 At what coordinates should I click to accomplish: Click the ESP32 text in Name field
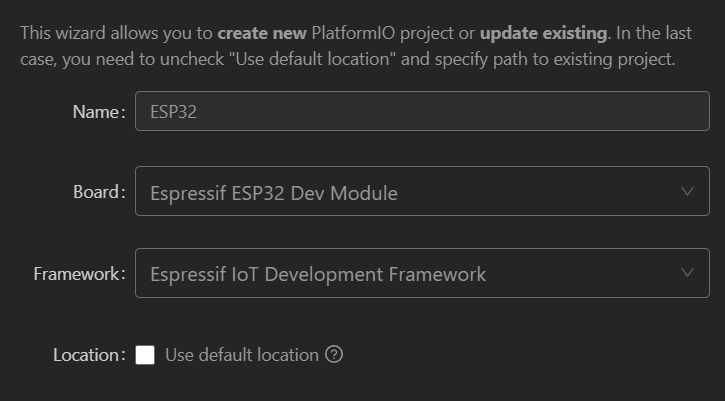click(173, 112)
